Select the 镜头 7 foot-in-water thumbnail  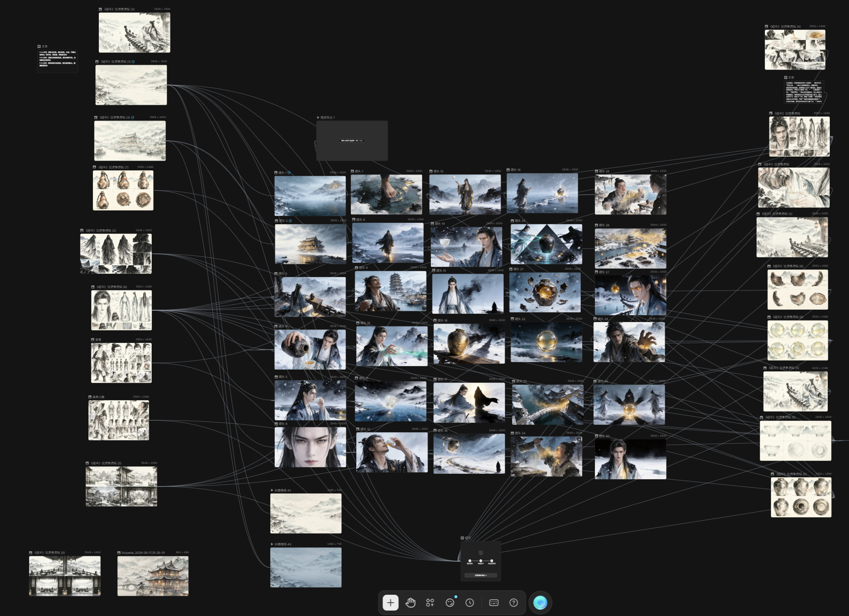[x=386, y=194]
